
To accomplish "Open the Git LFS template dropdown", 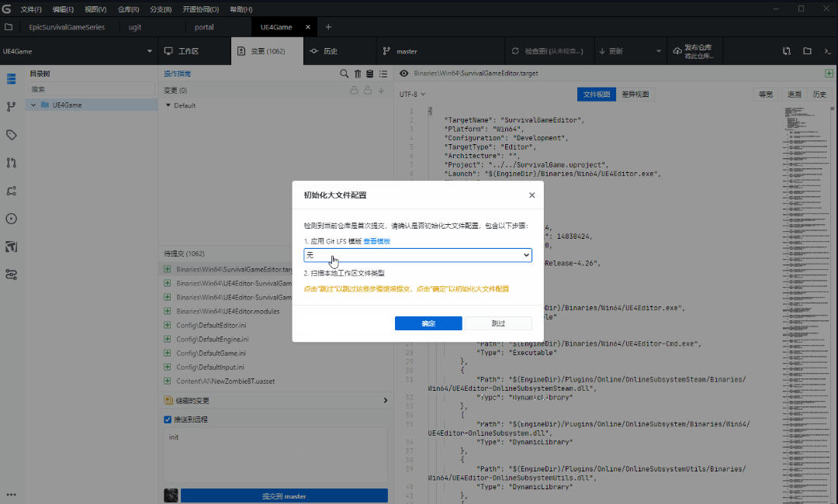I will pyautogui.click(x=417, y=255).
